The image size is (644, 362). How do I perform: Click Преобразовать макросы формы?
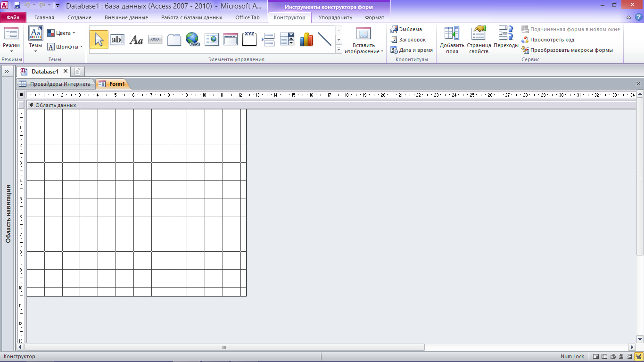tap(567, 50)
